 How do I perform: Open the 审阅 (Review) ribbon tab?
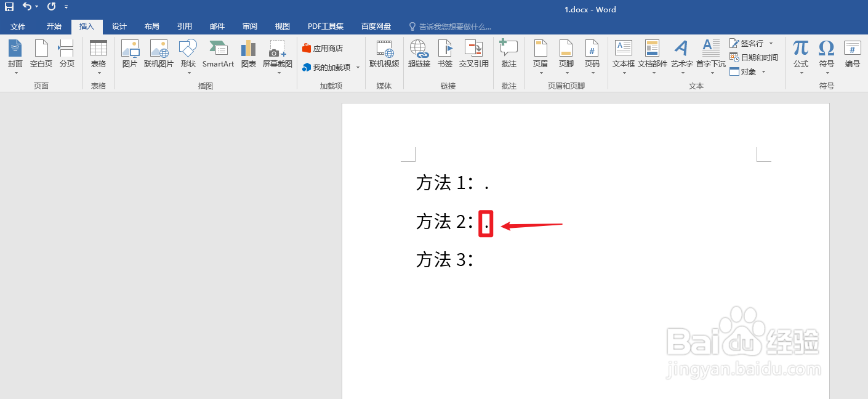(x=249, y=26)
